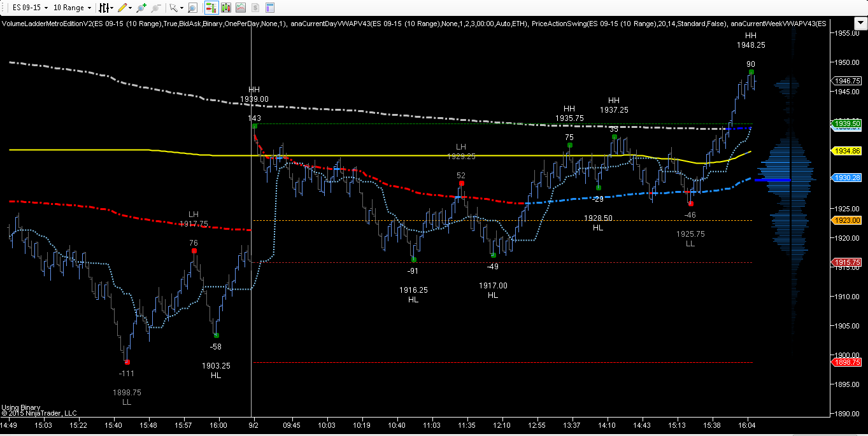Image resolution: width=868 pixels, height=436 pixels.
Task: Click the 1898.75 LL swing label
Action: coord(127,397)
